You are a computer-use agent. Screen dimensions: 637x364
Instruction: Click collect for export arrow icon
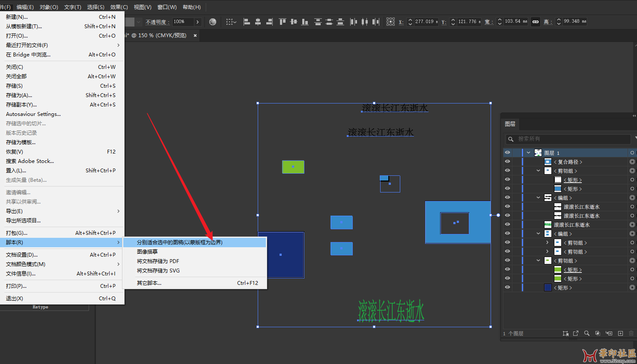click(576, 333)
